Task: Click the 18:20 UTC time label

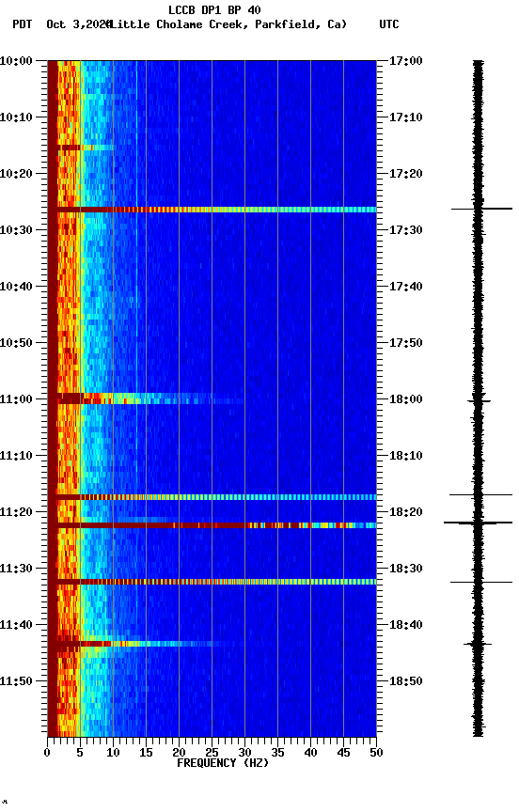Action: 406,512
